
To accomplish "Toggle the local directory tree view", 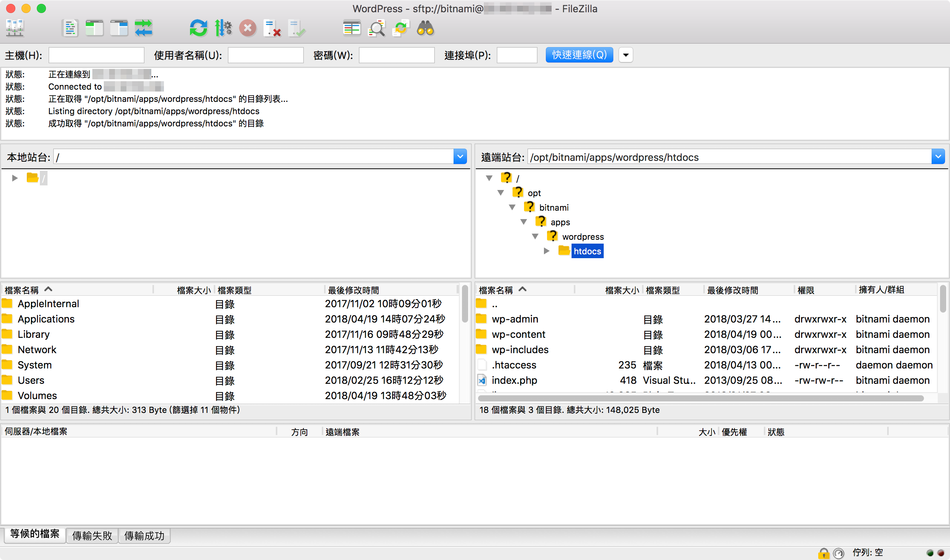I will (94, 28).
